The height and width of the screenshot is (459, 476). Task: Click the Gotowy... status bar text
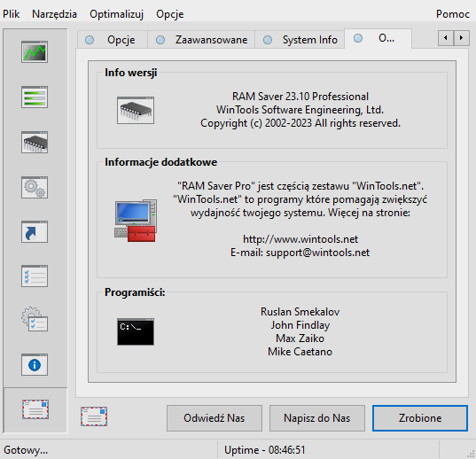pyautogui.click(x=26, y=450)
